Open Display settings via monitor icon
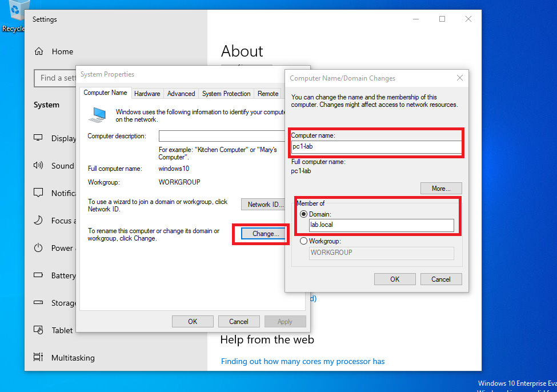 point(39,138)
